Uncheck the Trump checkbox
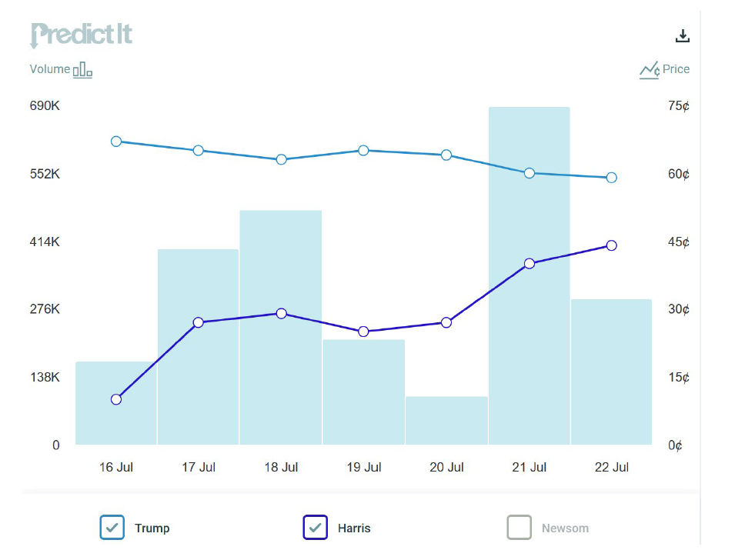 pyautogui.click(x=112, y=528)
